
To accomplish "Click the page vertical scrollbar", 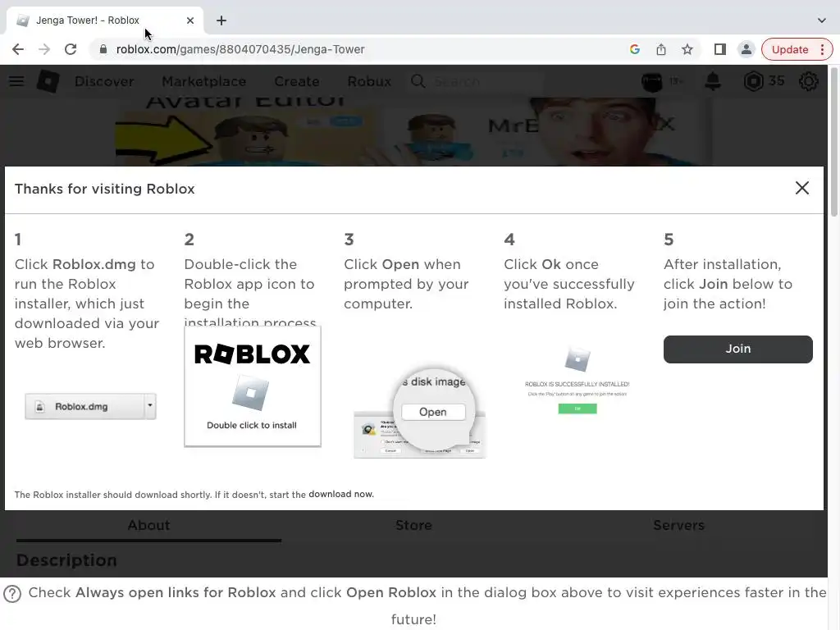I will (x=834, y=141).
